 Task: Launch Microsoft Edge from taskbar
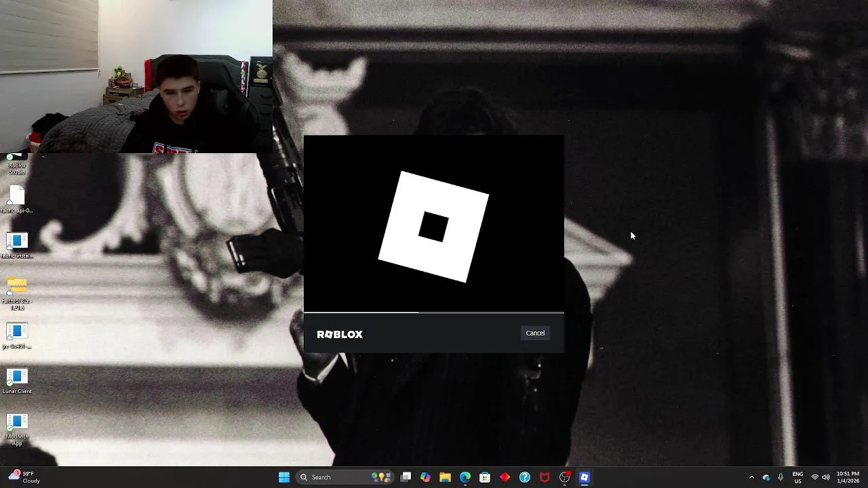point(465,477)
